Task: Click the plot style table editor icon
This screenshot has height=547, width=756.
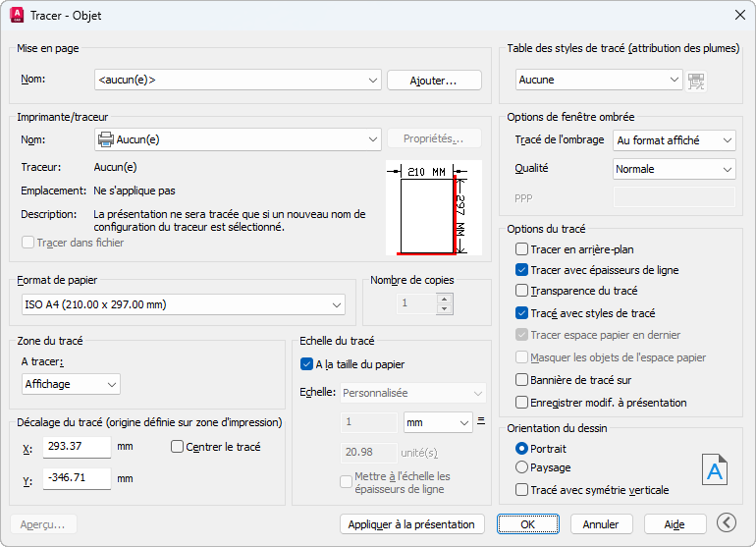Action: tap(697, 81)
